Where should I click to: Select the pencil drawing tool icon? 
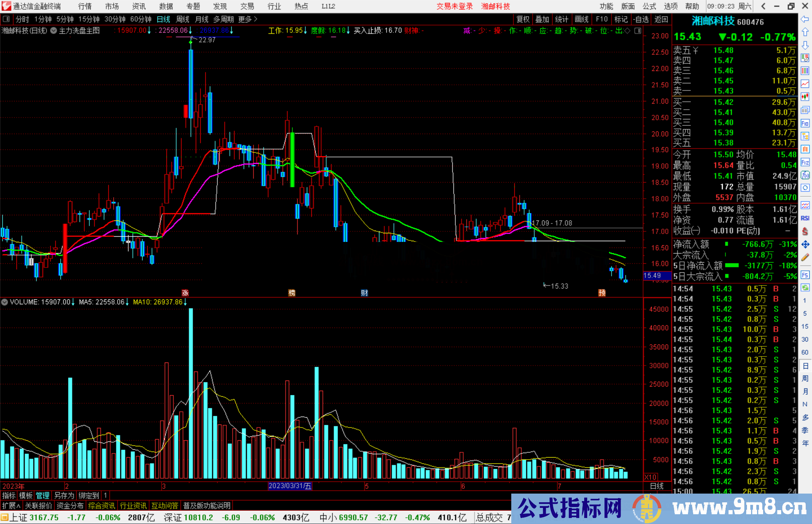[x=805, y=257]
